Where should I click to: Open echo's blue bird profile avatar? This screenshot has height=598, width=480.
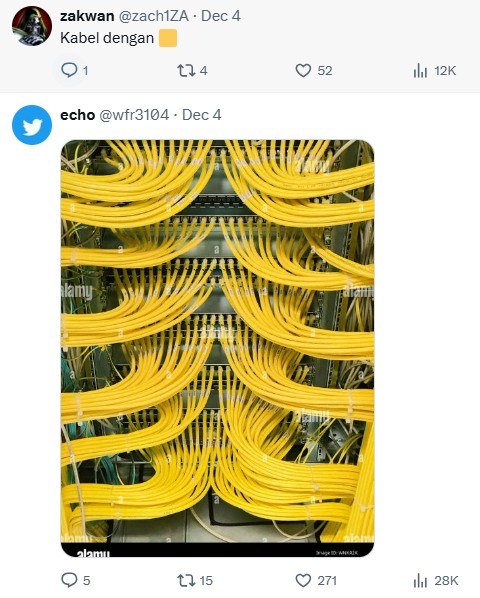coord(32,125)
